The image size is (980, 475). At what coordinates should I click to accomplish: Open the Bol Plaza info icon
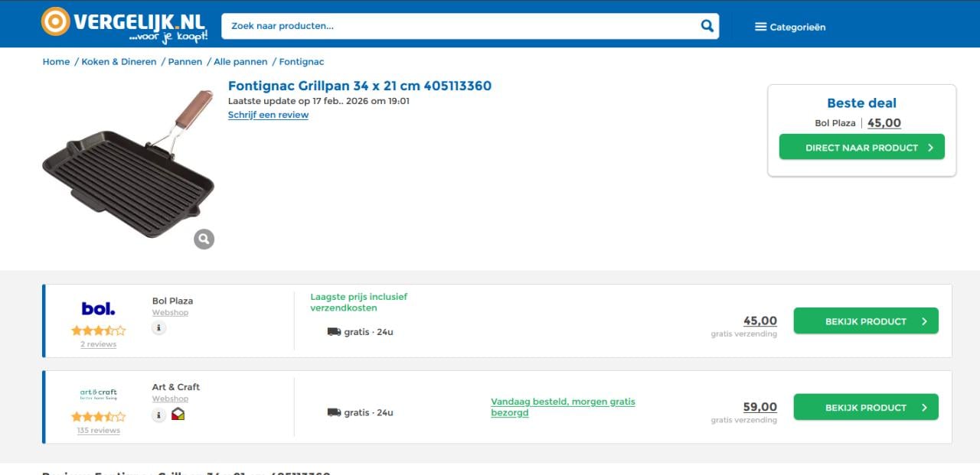[159, 328]
